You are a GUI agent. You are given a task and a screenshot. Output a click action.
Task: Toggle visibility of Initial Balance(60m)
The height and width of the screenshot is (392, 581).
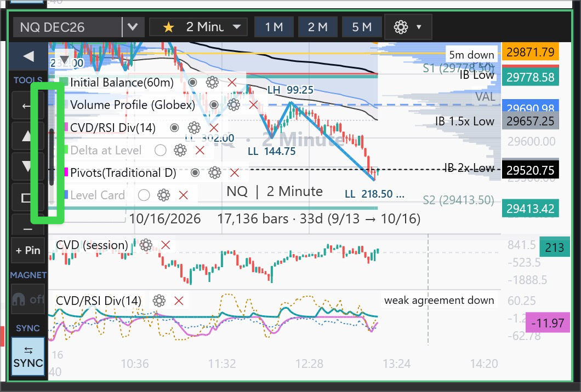[x=192, y=82]
